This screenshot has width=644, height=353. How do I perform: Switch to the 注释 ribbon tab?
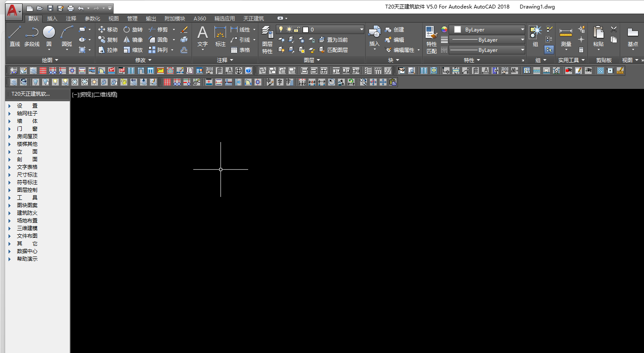[x=71, y=19]
